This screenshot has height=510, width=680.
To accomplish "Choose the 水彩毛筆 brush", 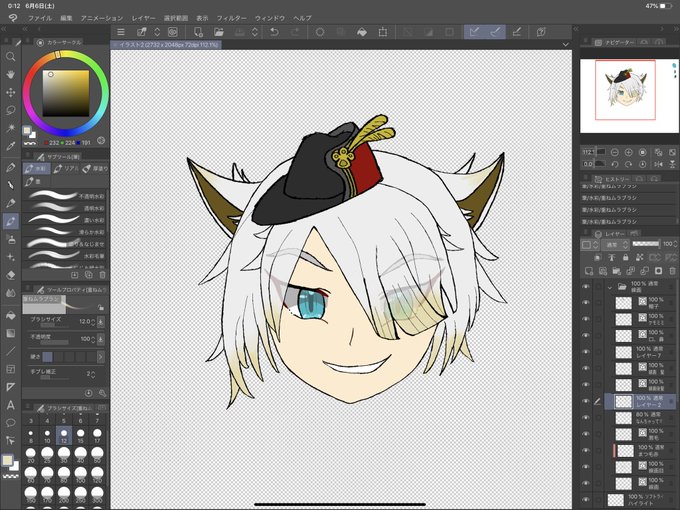I will click(x=65, y=256).
